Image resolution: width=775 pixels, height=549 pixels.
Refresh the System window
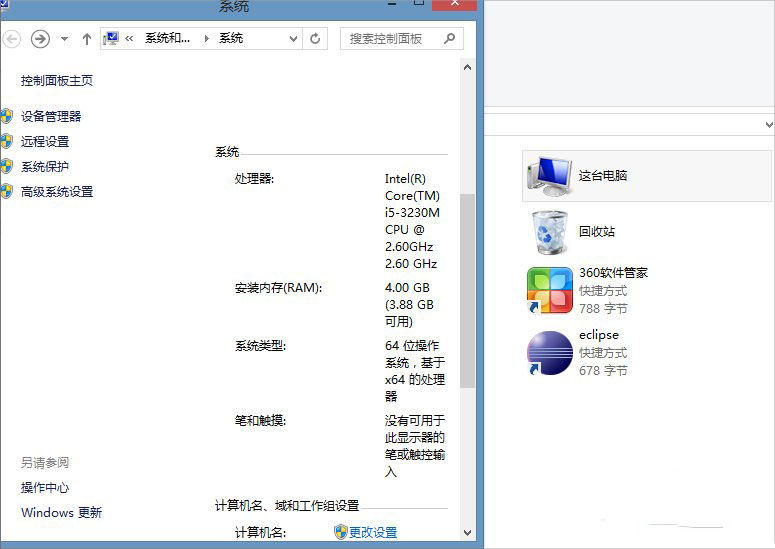pyautogui.click(x=315, y=39)
